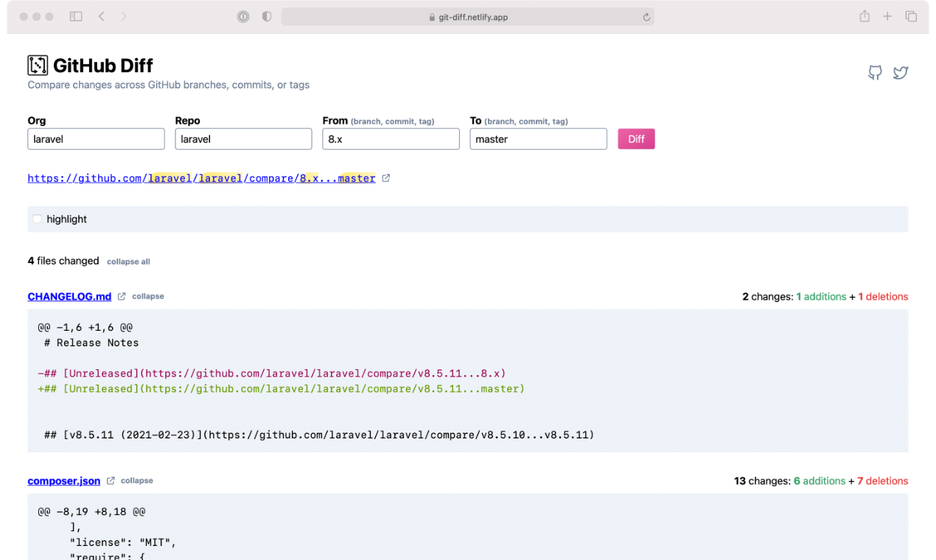
Task: Click collapse all to fold every file
Action: pos(128,262)
